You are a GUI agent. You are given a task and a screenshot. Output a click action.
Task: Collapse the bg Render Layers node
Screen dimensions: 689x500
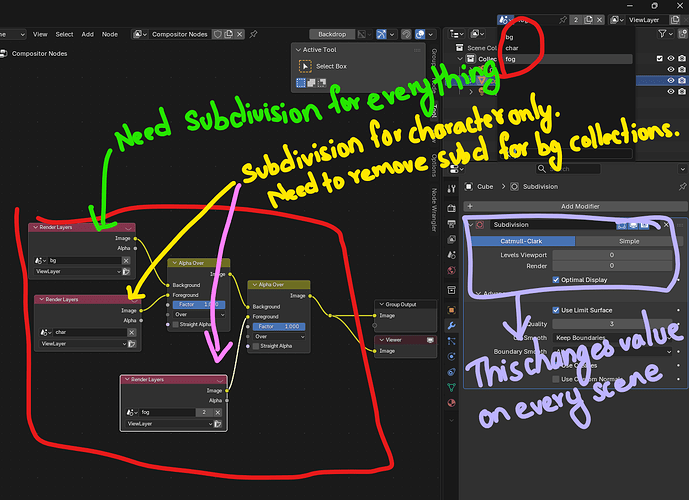point(36,228)
